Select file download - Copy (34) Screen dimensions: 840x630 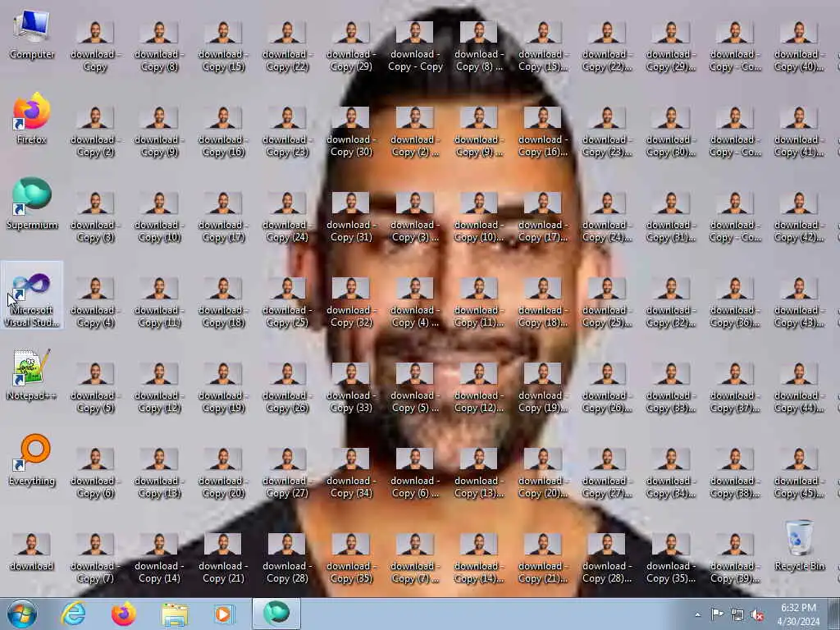click(351, 473)
